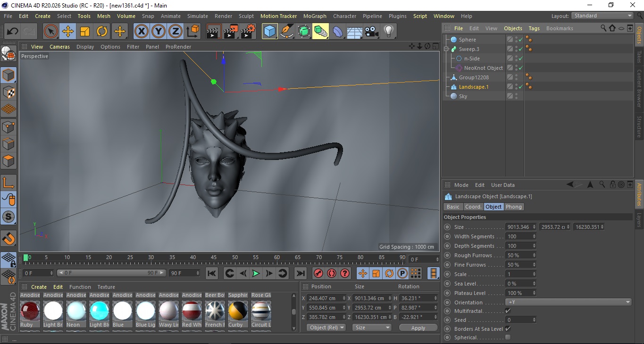Add a Camera object
The height and width of the screenshot is (344, 644).
pyautogui.click(x=371, y=32)
